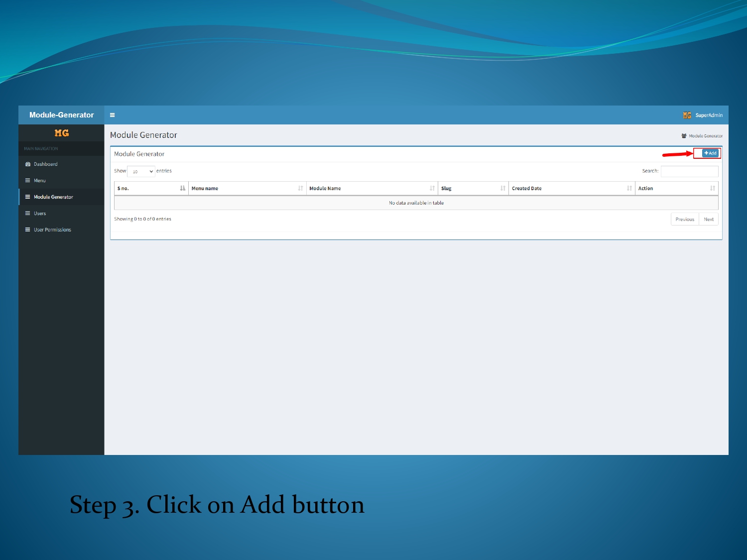This screenshot has height=560, width=747.
Task: Toggle sorting on the S no. column
Action: point(183,188)
